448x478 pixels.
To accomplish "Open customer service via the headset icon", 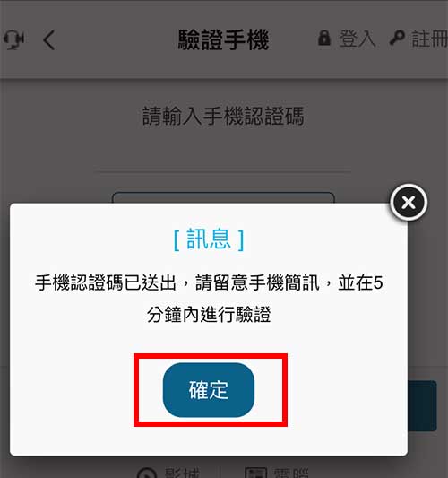I will pyautogui.click(x=13, y=39).
